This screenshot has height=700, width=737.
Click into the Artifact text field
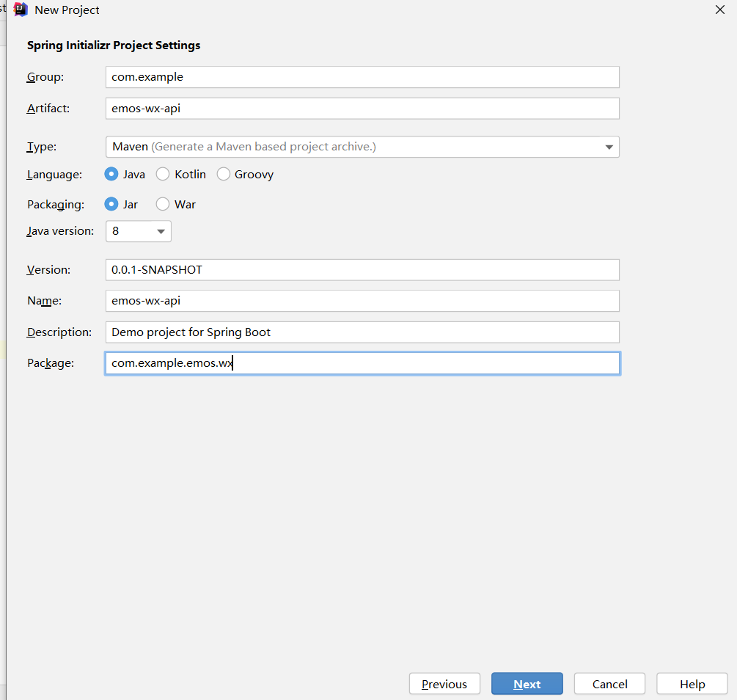[x=362, y=109]
